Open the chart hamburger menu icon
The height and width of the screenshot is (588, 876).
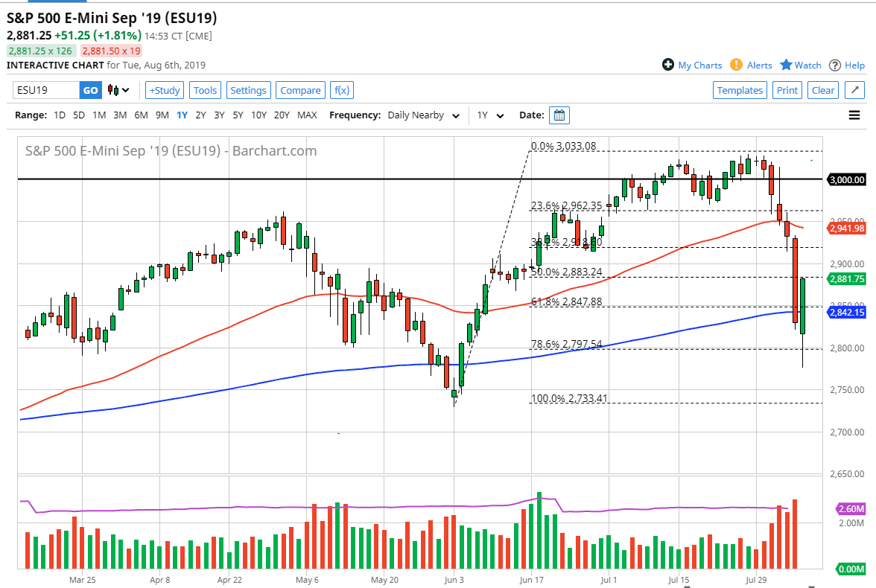pyautogui.click(x=854, y=115)
